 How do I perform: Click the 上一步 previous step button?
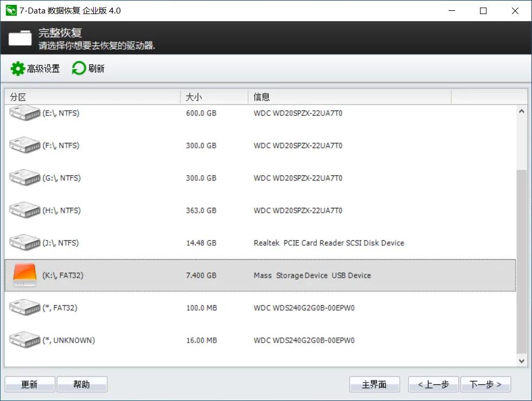(433, 384)
